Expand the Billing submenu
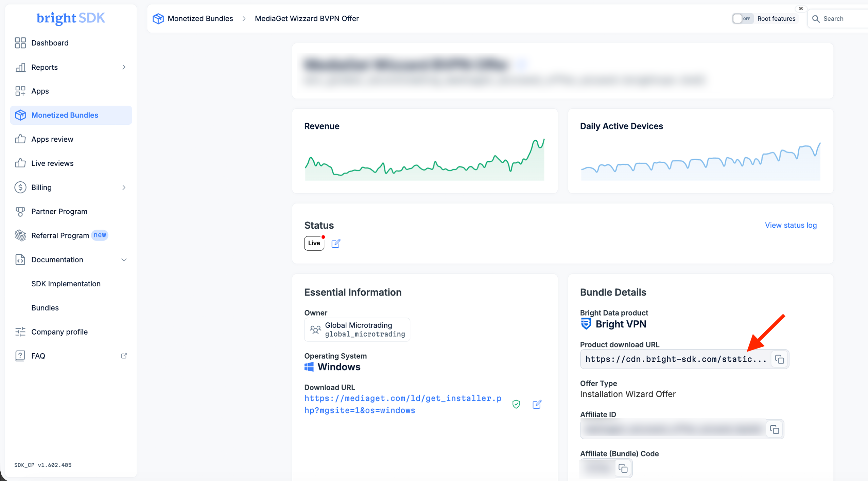The height and width of the screenshot is (481, 868). 124,188
